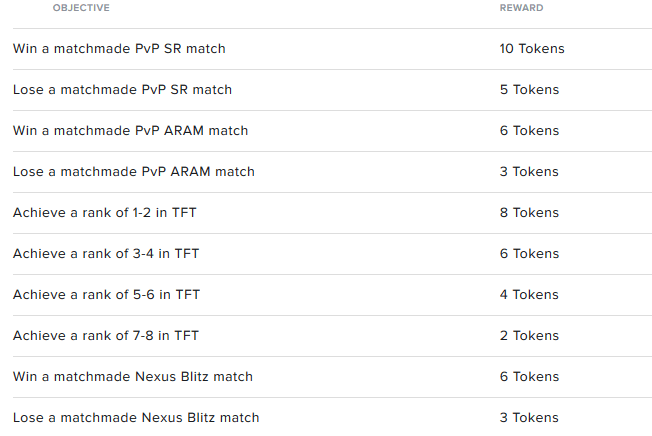Click the ARAM win "6 Tokens" reward
Image resolution: width=652 pixels, height=436 pixels.
pos(529,131)
